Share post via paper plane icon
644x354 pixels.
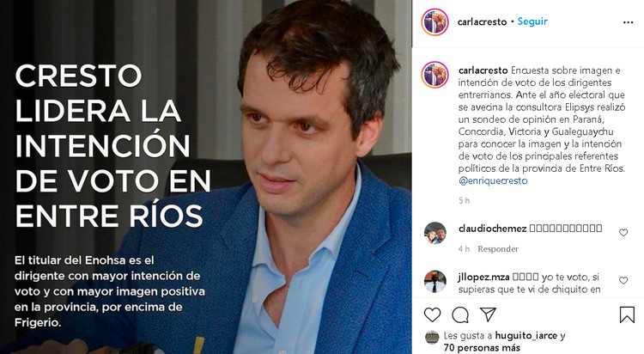coord(488,314)
